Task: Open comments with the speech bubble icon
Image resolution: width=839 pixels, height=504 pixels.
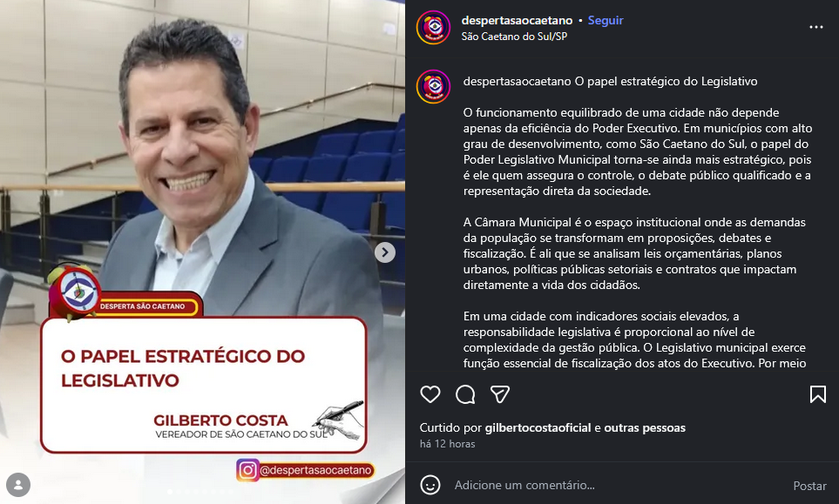Action: click(465, 394)
